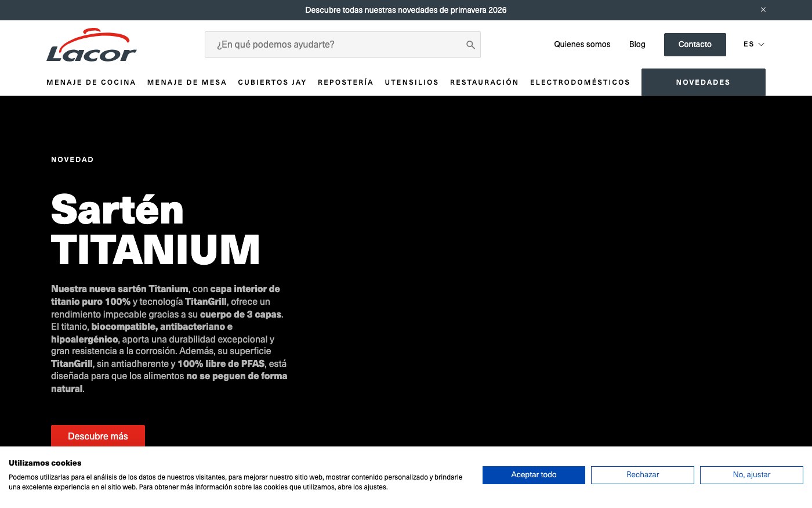Go to homepage via Lacor logo
The width and height of the screenshot is (812, 508).
coord(92,45)
